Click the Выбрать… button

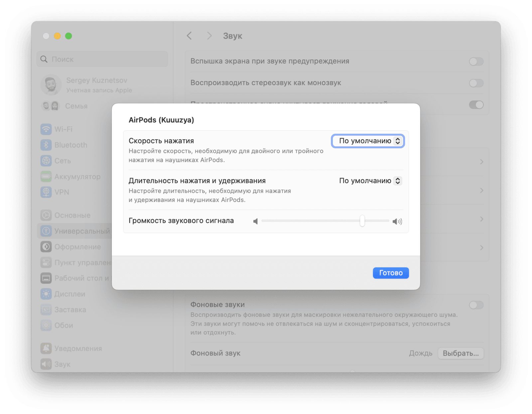pos(461,353)
